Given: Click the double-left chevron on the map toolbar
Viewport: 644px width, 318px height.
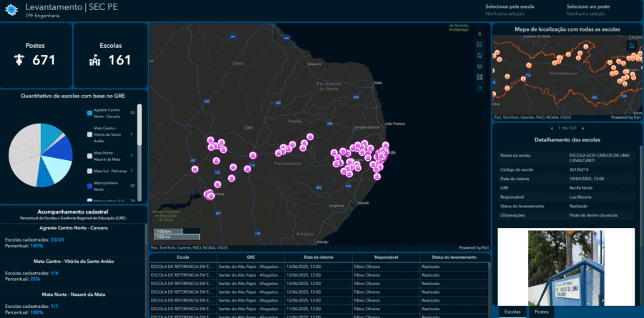Looking at the screenshot, I should click(479, 87).
